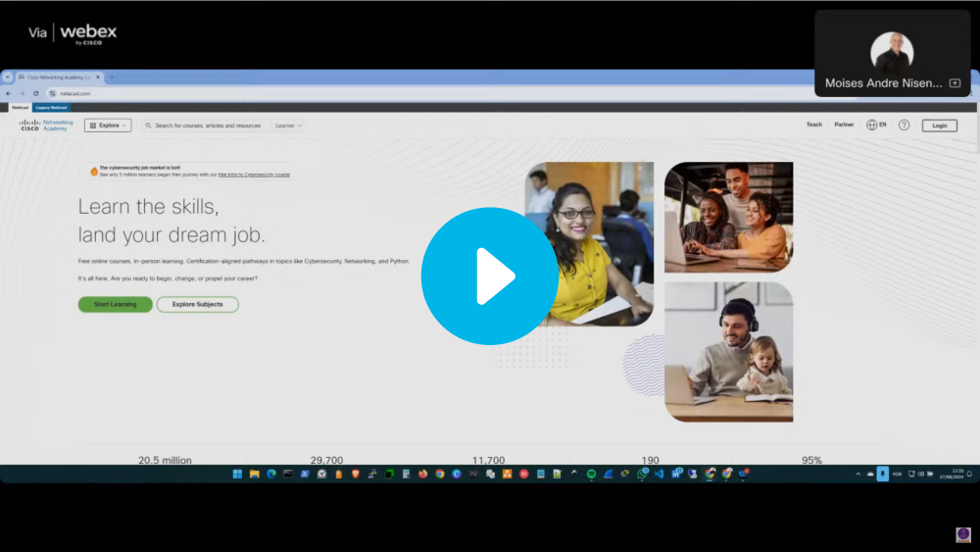Open Firefox from the taskbar
Viewport: 980px width, 552px height.
(422, 474)
